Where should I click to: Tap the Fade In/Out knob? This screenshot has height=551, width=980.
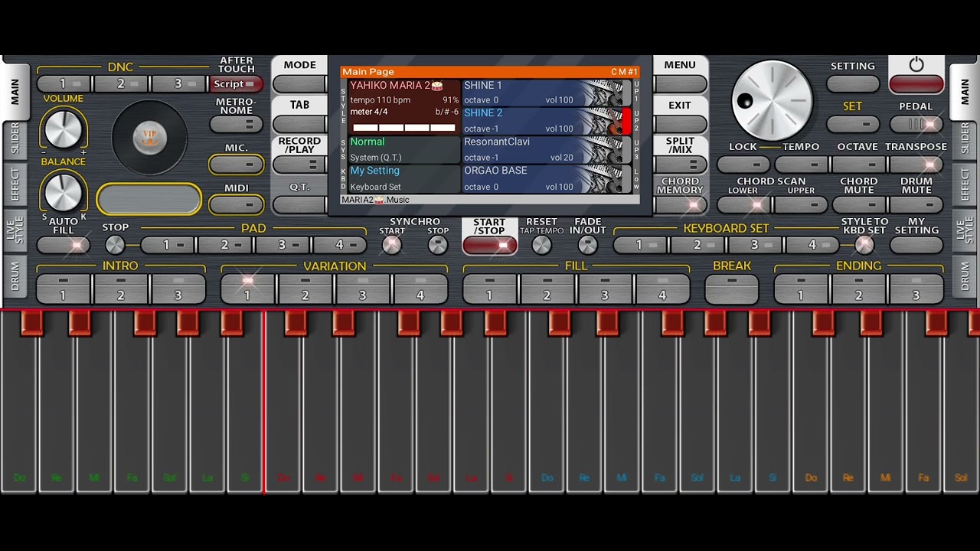[587, 245]
